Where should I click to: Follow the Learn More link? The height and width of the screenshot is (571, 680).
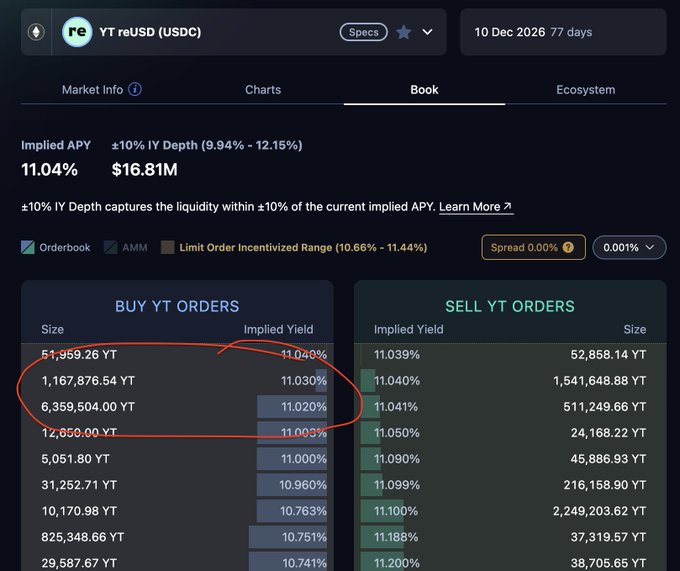coord(476,207)
